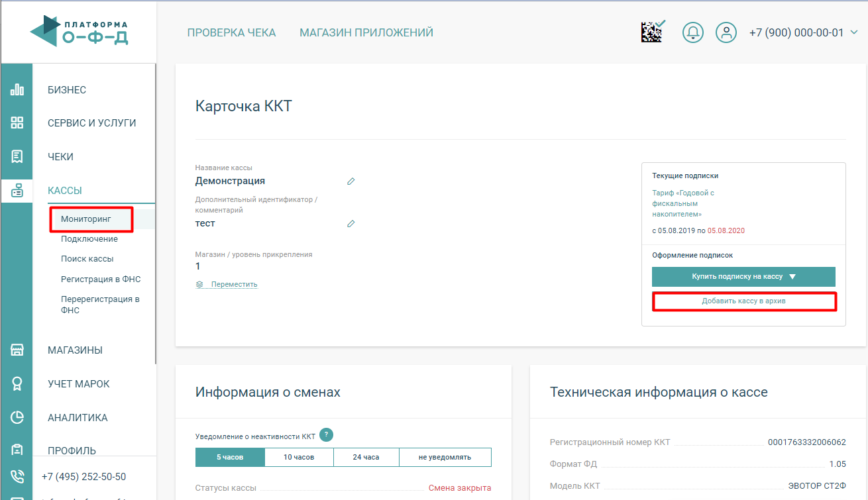Screen dimensions: 868x500
Task: Click the receipt Checks sidebar icon
Action: click(x=17, y=157)
